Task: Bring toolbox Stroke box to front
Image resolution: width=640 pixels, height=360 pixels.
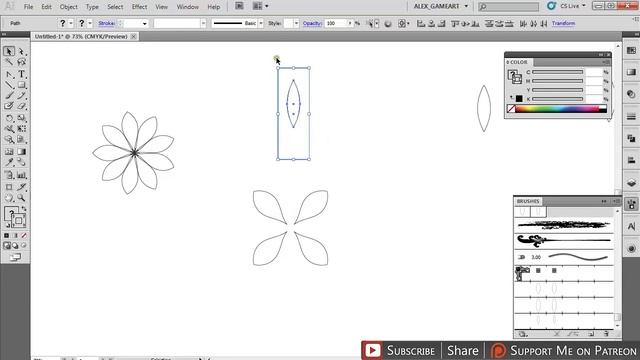Action: pos(18,220)
